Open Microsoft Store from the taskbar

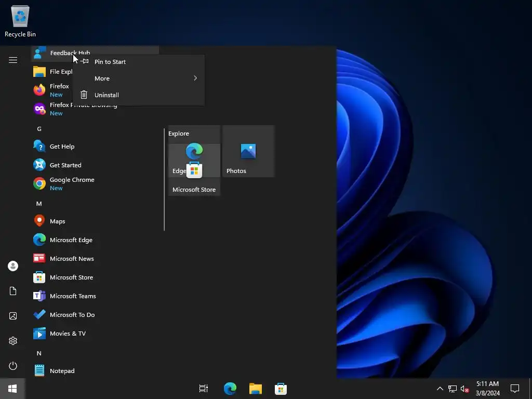281,389
